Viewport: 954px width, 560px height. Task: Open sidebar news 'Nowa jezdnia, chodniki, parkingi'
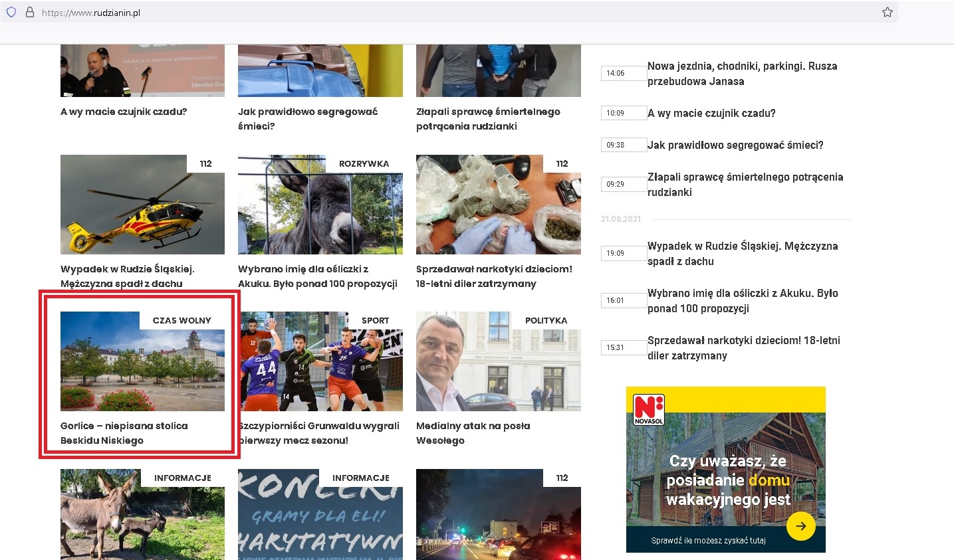click(x=743, y=74)
